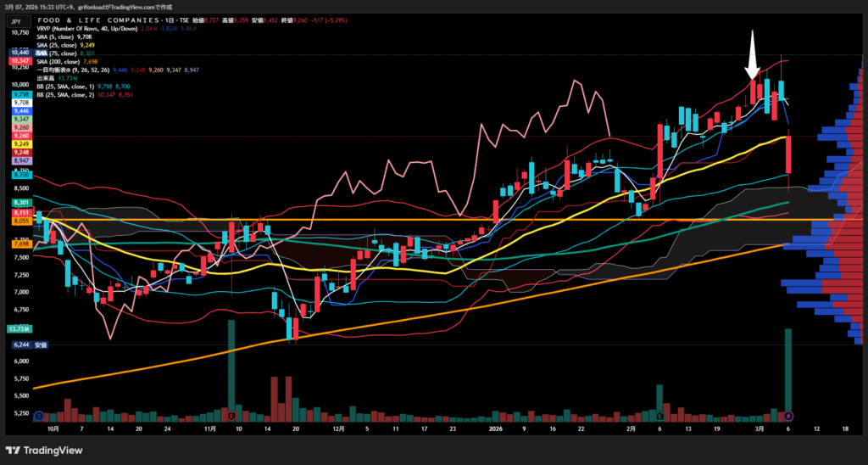868x465 pixels.
Task: Click the orange 8,055 price label
Action: (21, 220)
